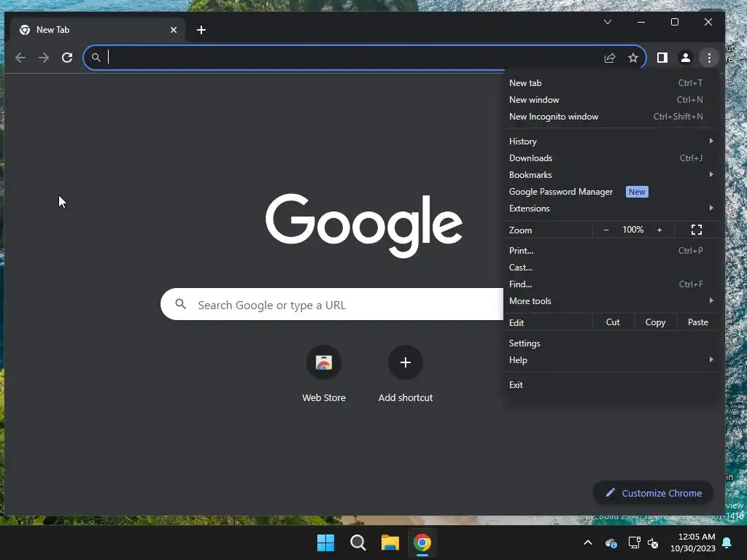Open Windows taskbar Search
This screenshot has width=747, height=560.
coord(357,542)
